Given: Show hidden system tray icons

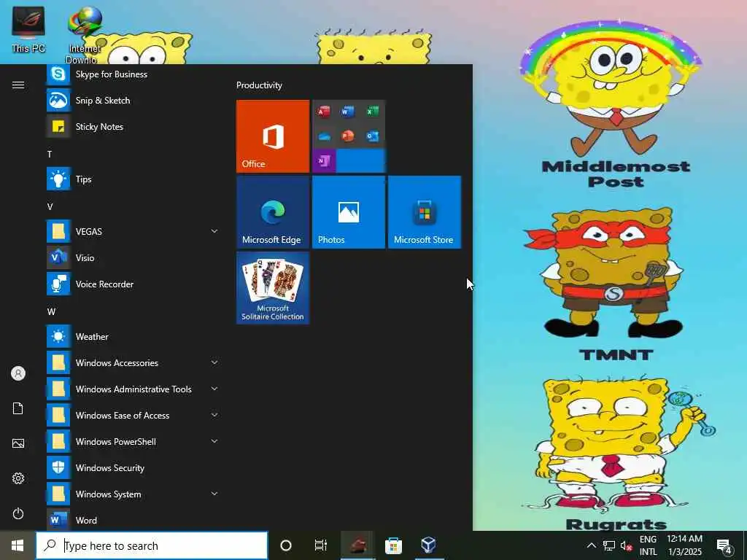Looking at the screenshot, I should click(591, 545).
